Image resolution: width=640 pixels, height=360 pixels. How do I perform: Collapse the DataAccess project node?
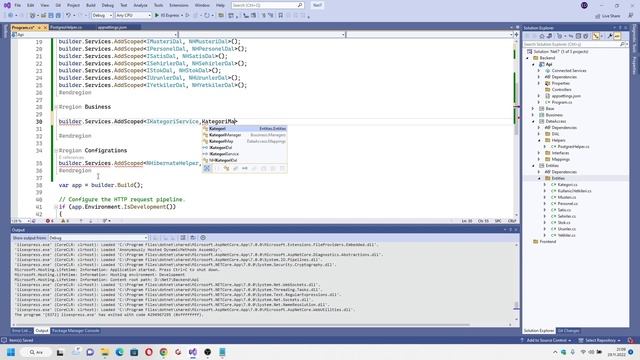pos(533,121)
